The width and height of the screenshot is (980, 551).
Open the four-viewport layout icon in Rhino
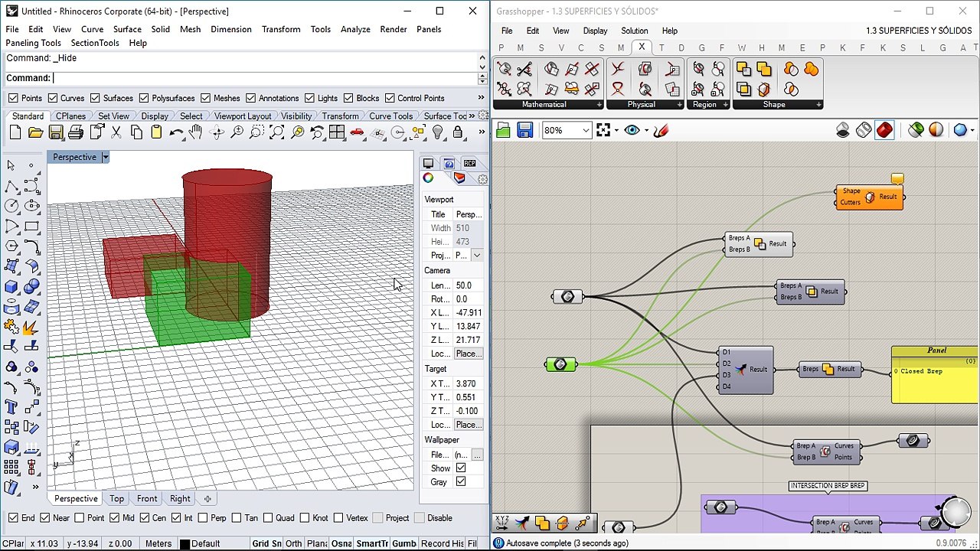coord(337,132)
